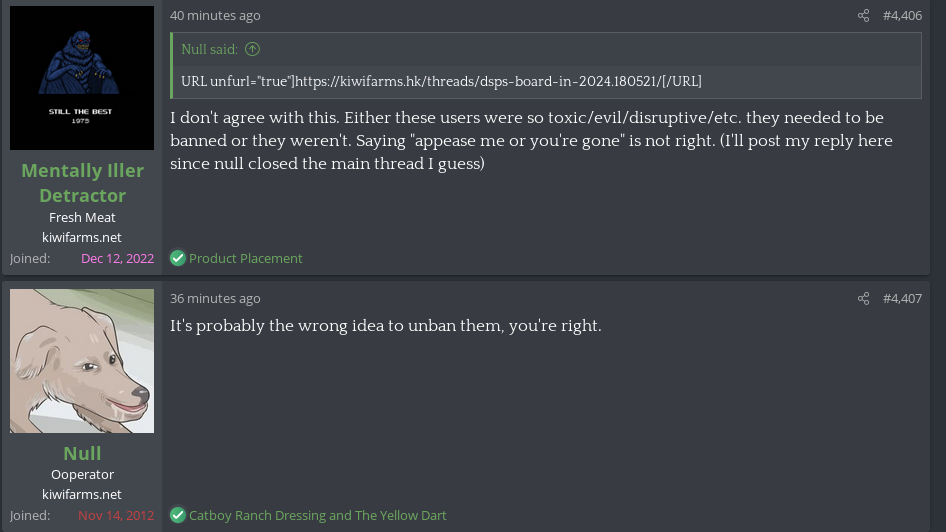Click '36 minutes ago' timestamp

tap(215, 299)
